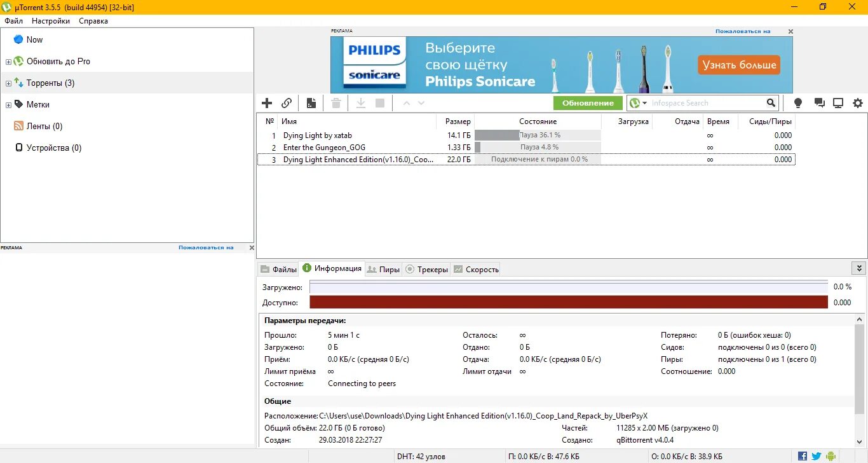Collapse the details pane chevron button

[x=859, y=268]
